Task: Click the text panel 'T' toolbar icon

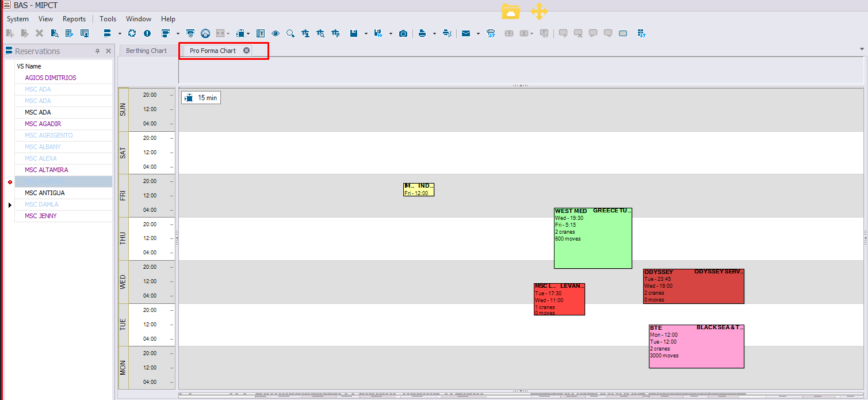Action: (261, 33)
